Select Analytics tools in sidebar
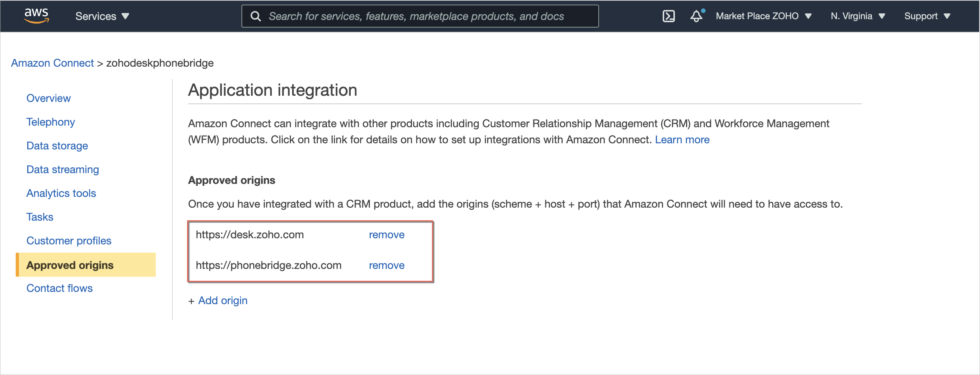 pyautogui.click(x=61, y=193)
